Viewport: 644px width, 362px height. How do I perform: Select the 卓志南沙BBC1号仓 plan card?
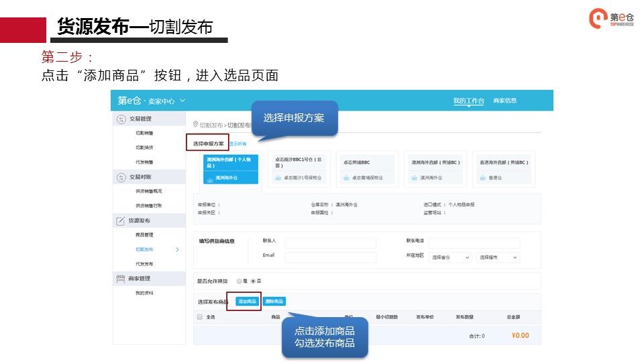point(299,169)
